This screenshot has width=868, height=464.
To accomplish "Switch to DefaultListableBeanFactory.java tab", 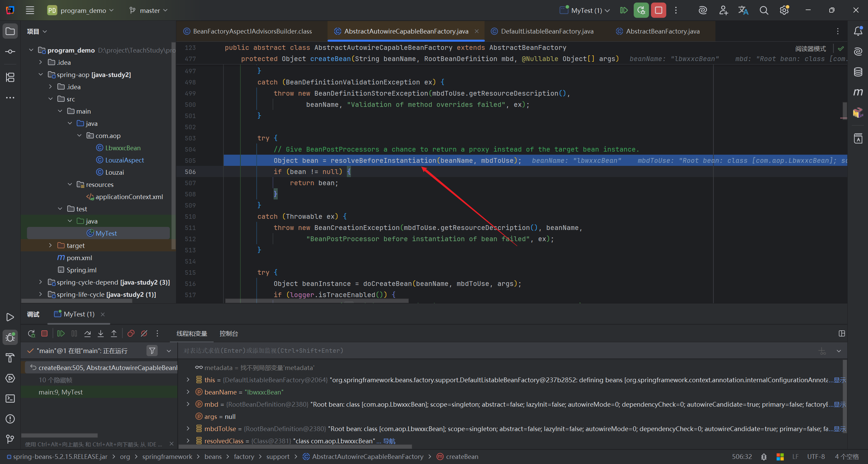I will (547, 31).
